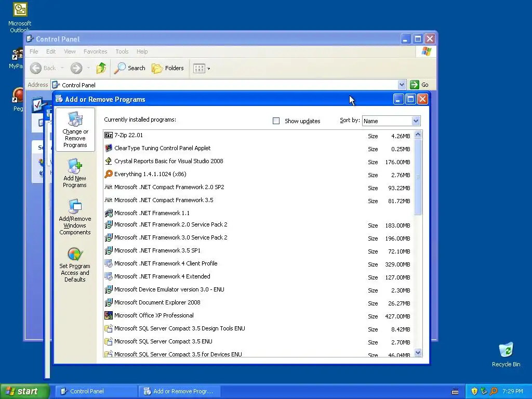Open the View menu in Control Panel

tap(70, 51)
